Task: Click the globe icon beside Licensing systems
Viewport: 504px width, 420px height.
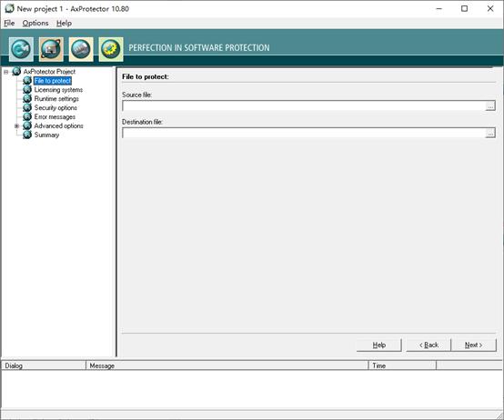Action: tap(27, 90)
